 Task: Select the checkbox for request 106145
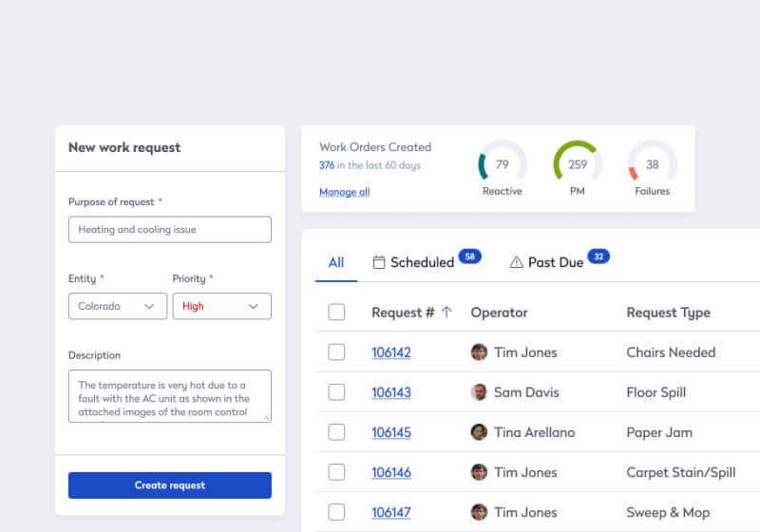[x=336, y=432]
